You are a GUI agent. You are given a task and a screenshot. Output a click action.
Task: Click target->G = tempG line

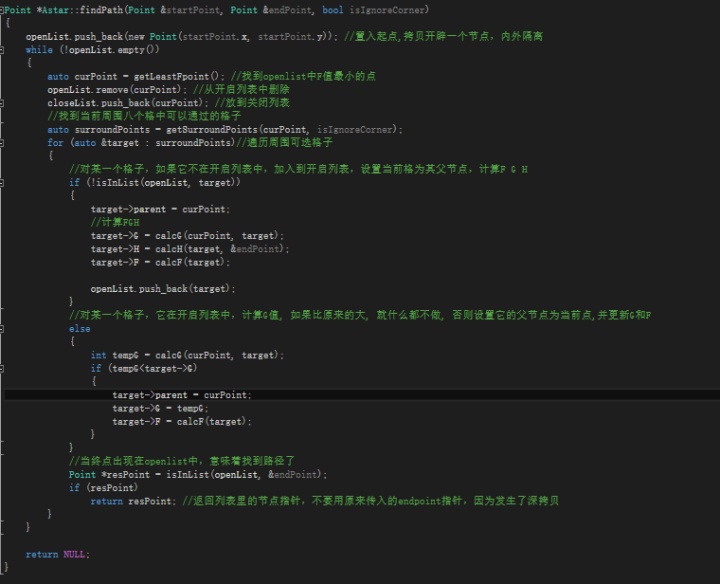coord(160,408)
